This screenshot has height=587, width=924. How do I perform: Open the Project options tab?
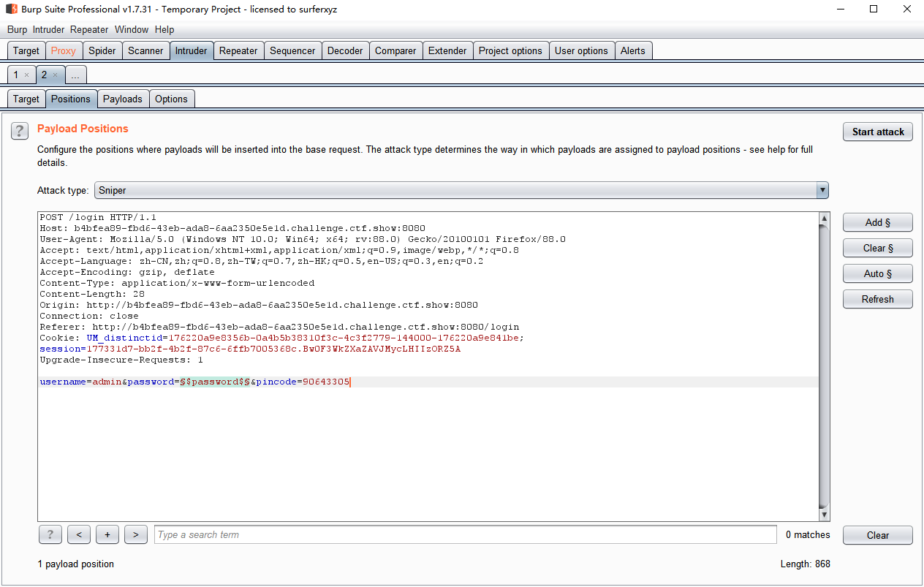511,50
